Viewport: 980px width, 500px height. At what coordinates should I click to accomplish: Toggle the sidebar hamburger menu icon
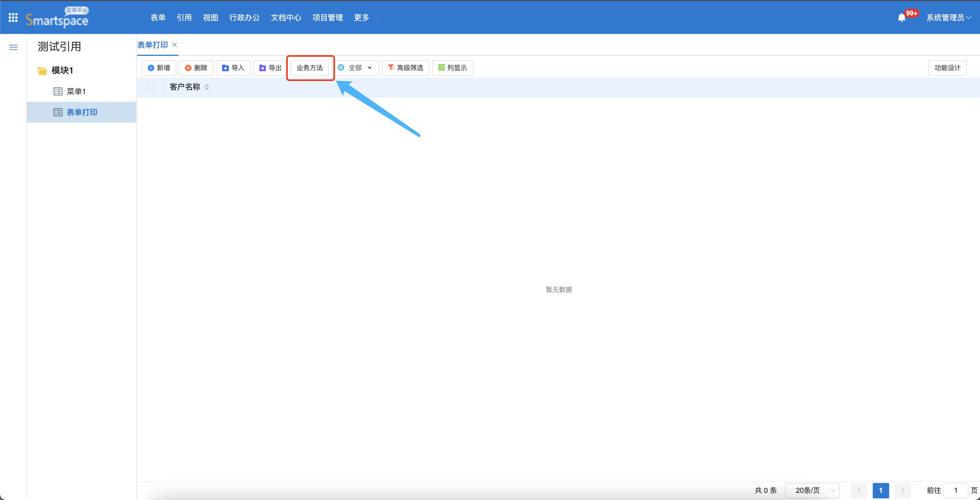tap(13, 48)
